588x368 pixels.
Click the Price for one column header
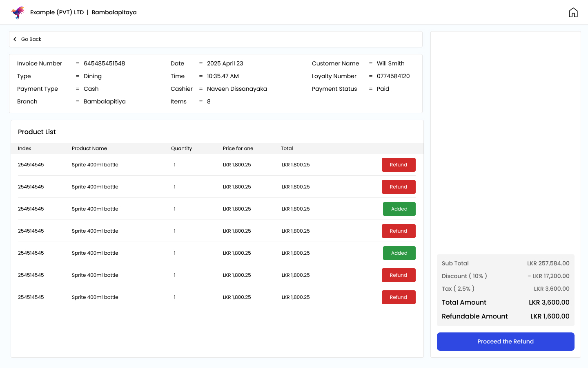tap(238, 148)
